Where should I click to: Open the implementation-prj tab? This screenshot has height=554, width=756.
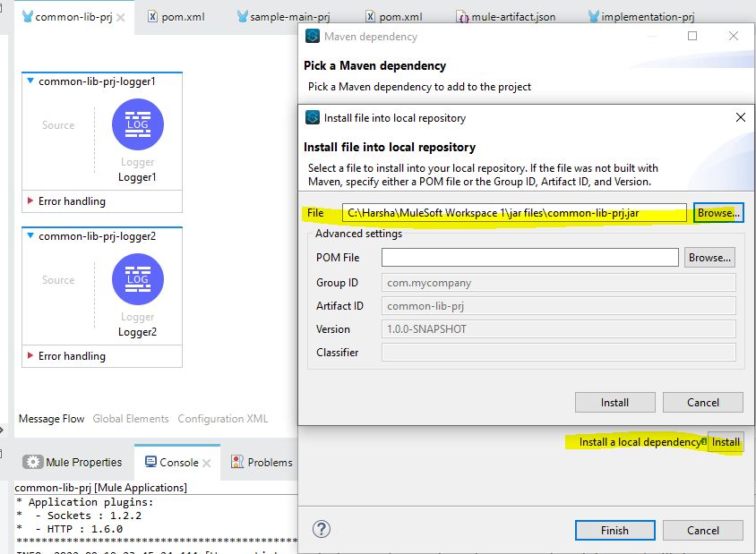641,17
